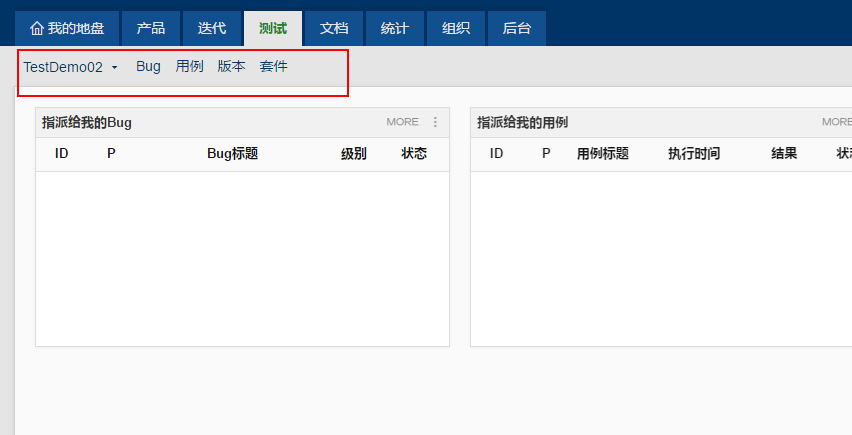Image resolution: width=852 pixels, height=435 pixels.
Task: Go to the 统计 tab
Action: tap(394, 28)
